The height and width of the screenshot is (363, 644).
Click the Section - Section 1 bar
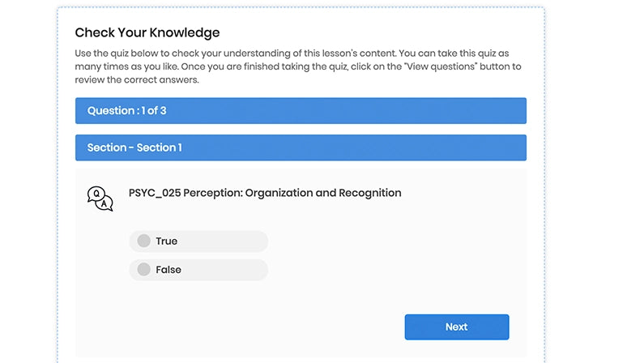coord(301,147)
